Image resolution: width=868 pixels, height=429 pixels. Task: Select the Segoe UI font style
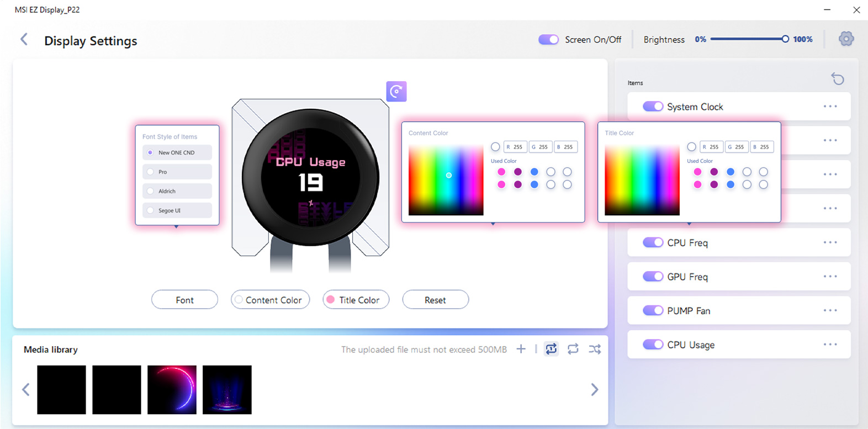[177, 210]
